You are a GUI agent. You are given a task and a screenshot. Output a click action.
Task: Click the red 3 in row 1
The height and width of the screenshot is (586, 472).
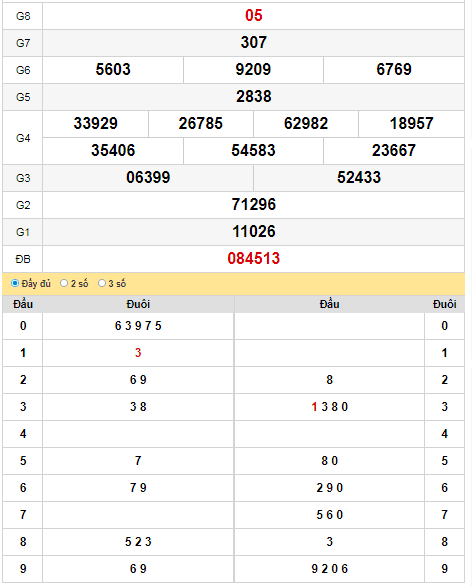(138, 353)
